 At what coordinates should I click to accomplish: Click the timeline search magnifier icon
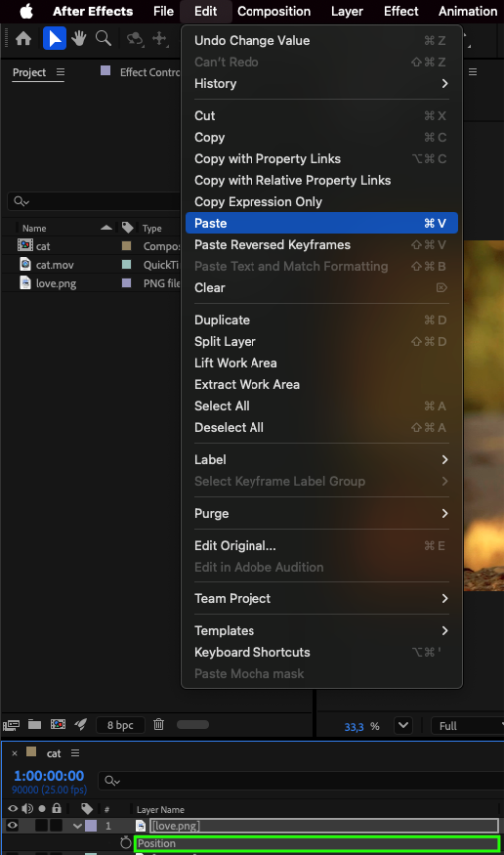click(x=111, y=781)
